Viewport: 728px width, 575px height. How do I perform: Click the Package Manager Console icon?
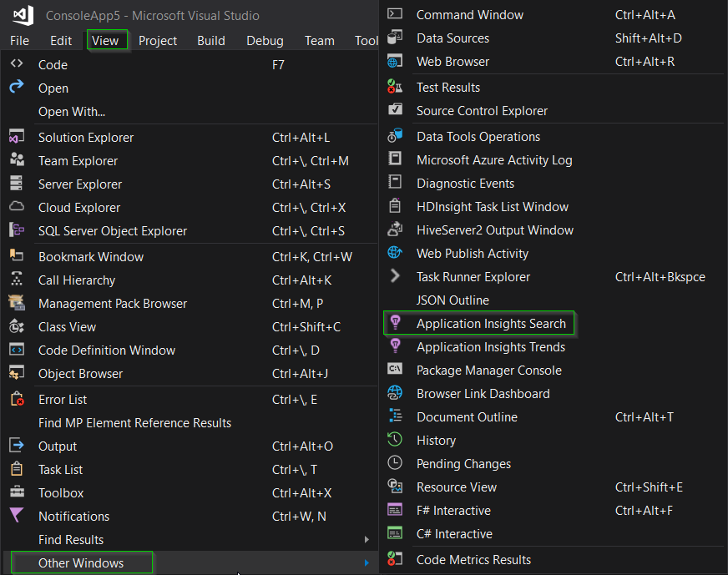click(395, 369)
